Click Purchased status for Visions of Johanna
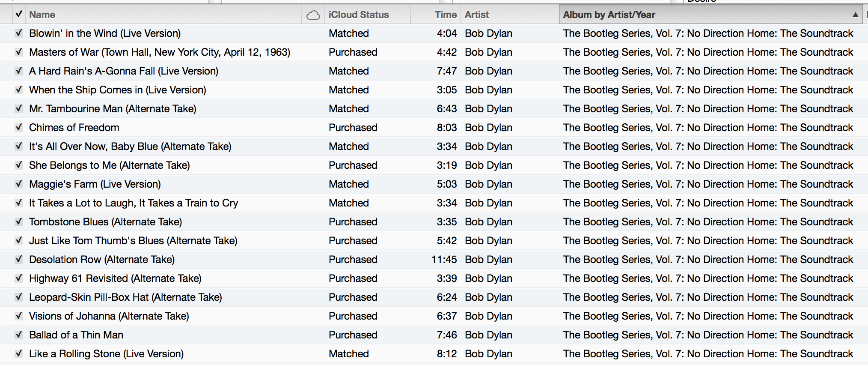 pyautogui.click(x=353, y=316)
